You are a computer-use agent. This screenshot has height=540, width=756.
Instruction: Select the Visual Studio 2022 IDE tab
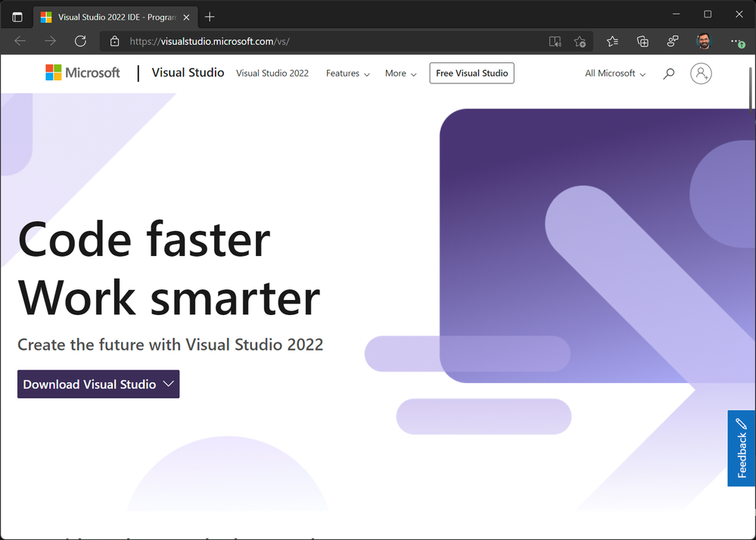[x=115, y=17]
